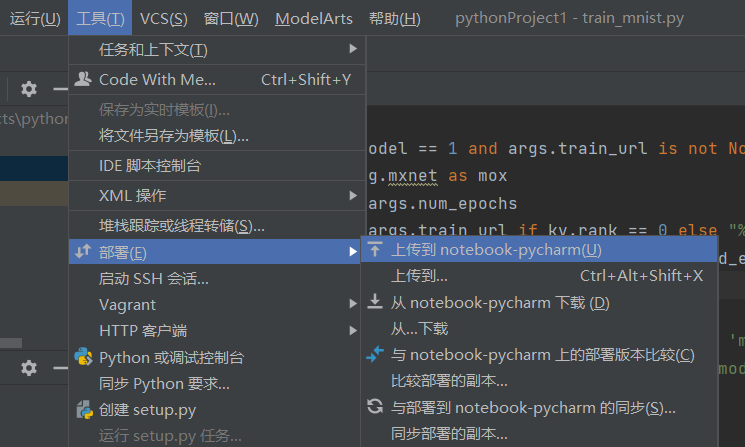745x447 pixels.
Task: Click the compare deployed version icon
Action: [375, 354]
